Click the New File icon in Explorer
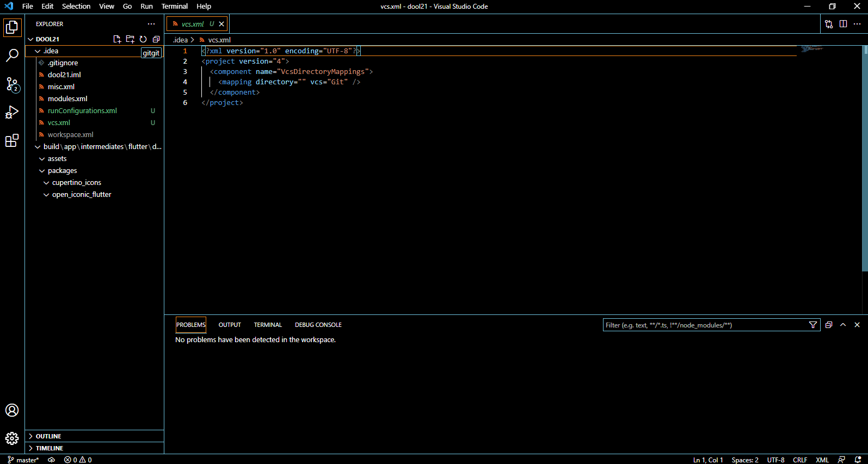This screenshot has width=868, height=464. click(x=117, y=39)
